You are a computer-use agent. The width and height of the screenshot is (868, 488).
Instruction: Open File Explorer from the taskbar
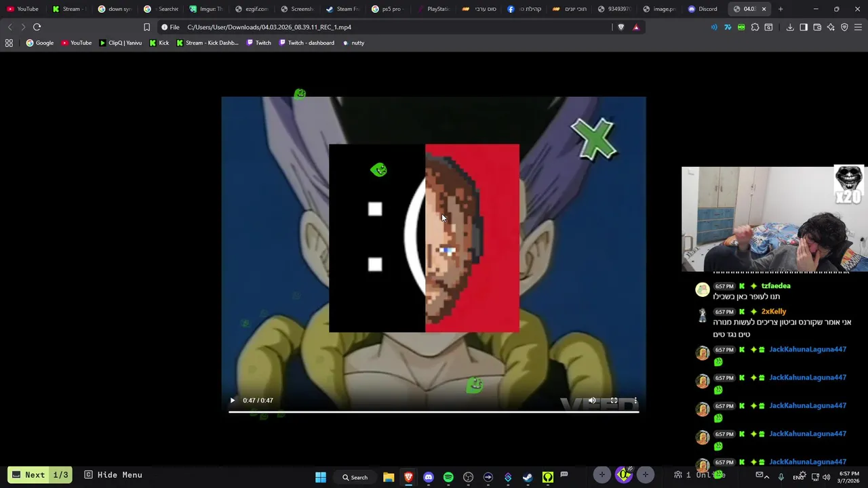pos(389,477)
